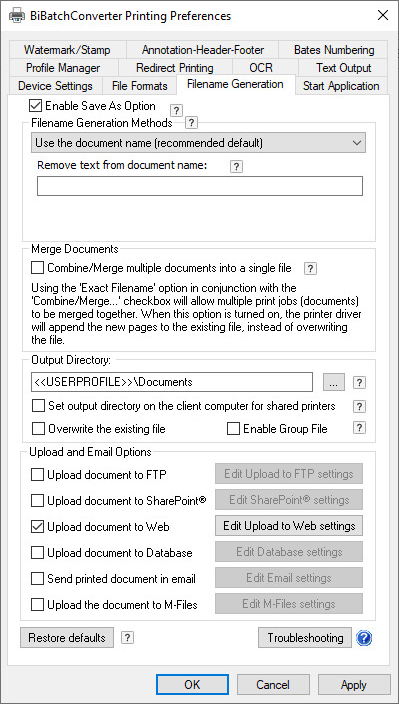Click help icon next to Enable Group File
Viewport: 399px width, 704px height.
click(x=359, y=428)
